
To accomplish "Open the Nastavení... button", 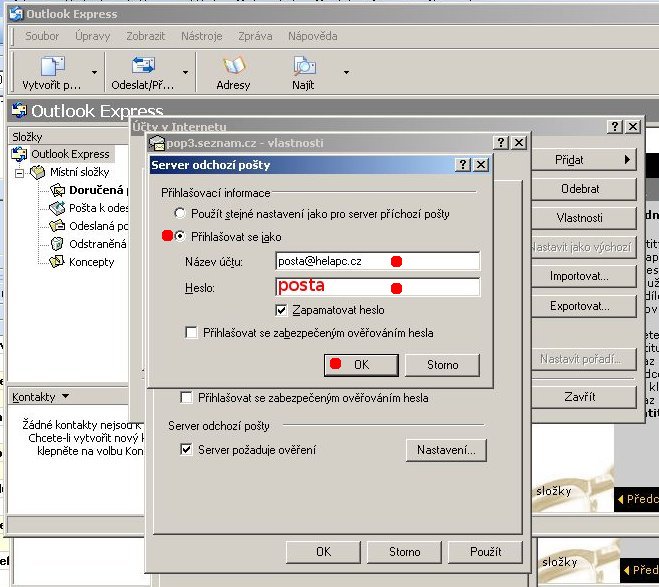I will point(446,450).
